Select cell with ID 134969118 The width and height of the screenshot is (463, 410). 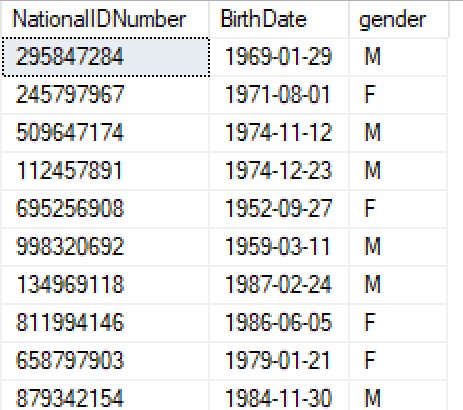pyautogui.click(x=105, y=285)
